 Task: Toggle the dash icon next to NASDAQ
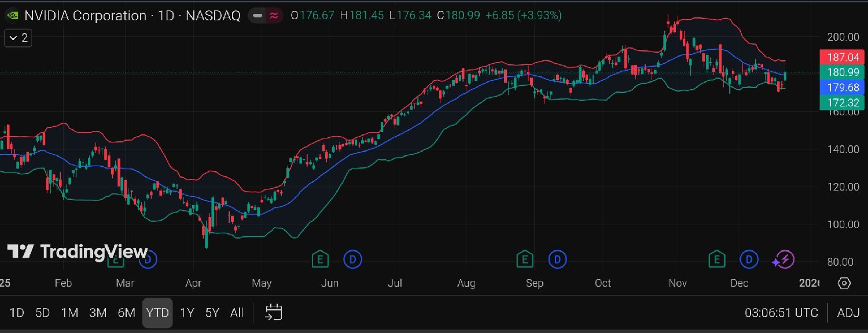pos(258,16)
